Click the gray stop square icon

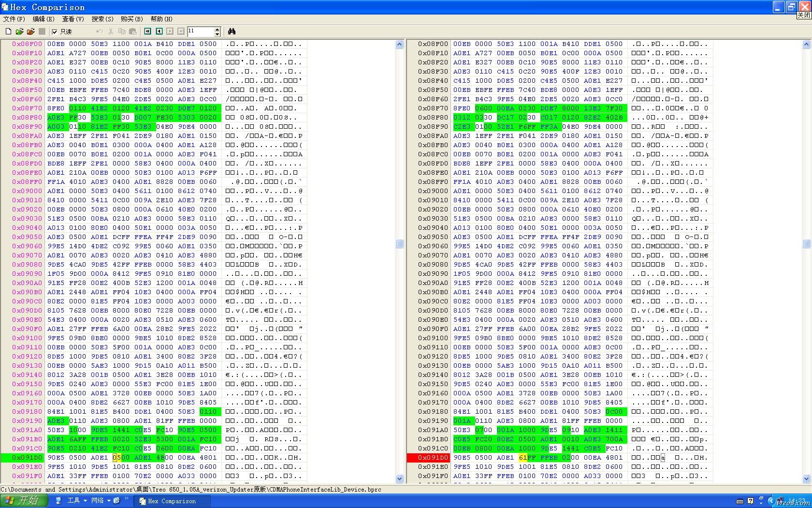[42, 31]
